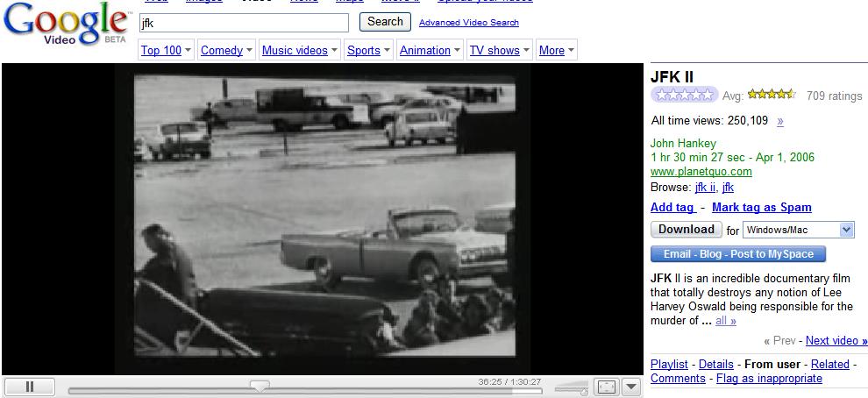This screenshot has height=398, width=868.
Task: Browse the 'jfk' tag
Action: (728, 187)
